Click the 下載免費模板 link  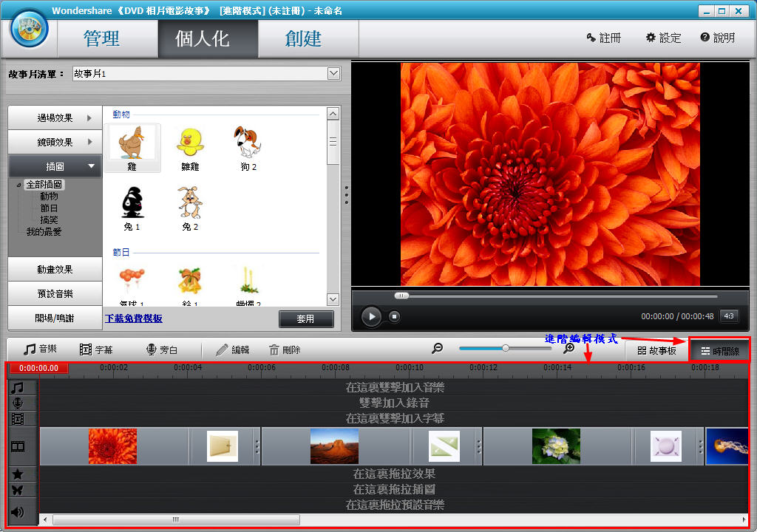[134, 318]
